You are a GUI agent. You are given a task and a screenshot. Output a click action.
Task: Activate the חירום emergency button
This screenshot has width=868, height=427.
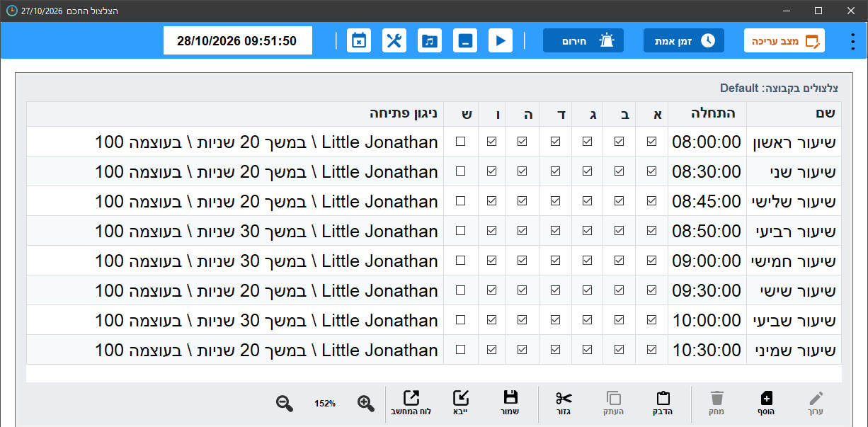pos(583,40)
